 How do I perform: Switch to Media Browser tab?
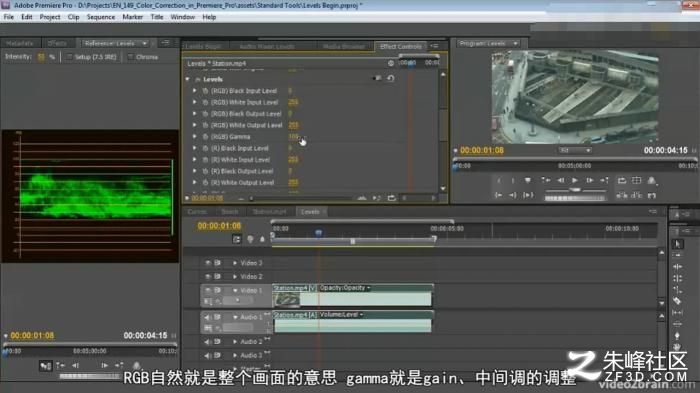point(344,46)
